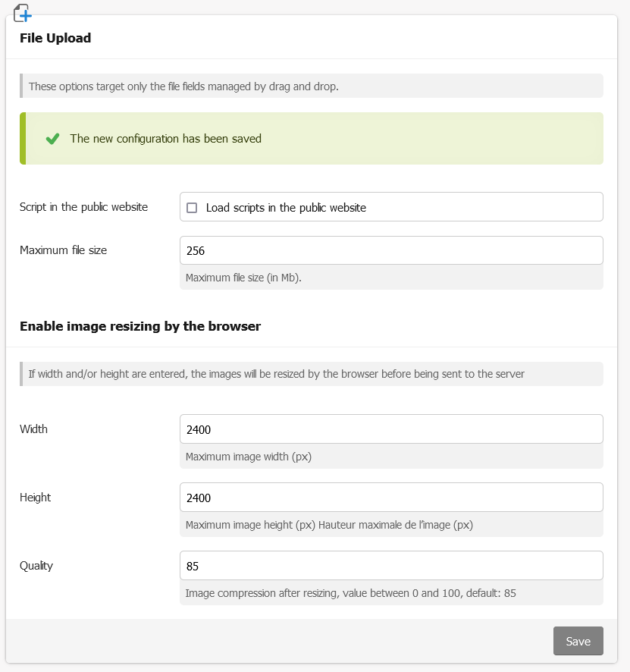Click the image compression help text
This screenshot has width=630, height=672.
point(350,593)
